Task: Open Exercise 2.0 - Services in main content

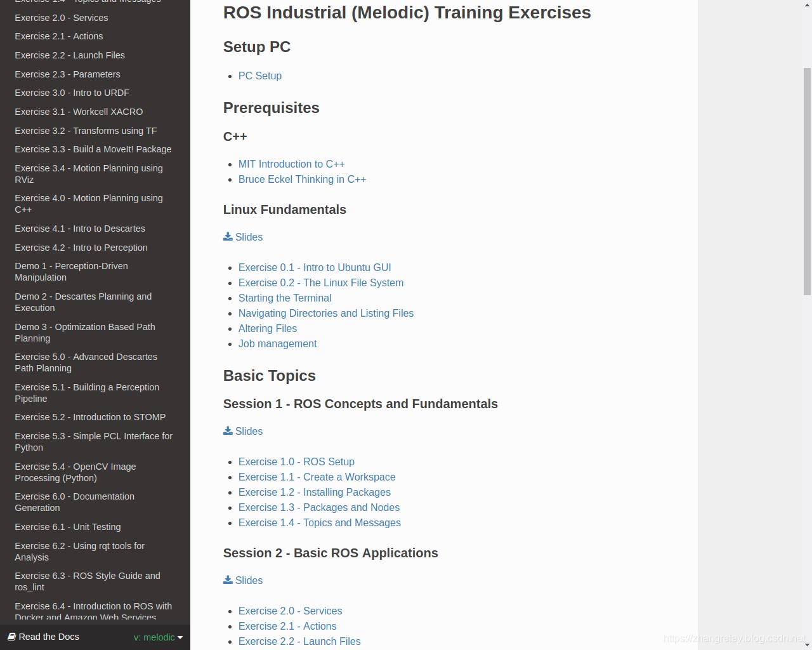Action: (x=290, y=611)
